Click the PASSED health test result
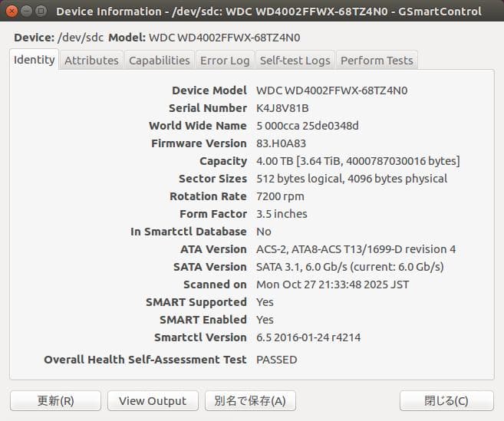 (x=276, y=360)
